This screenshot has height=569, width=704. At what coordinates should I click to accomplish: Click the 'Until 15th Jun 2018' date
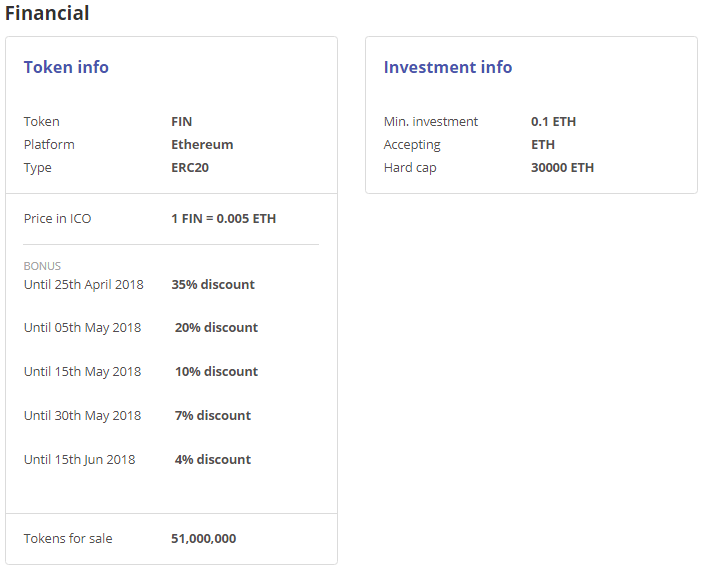79,459
